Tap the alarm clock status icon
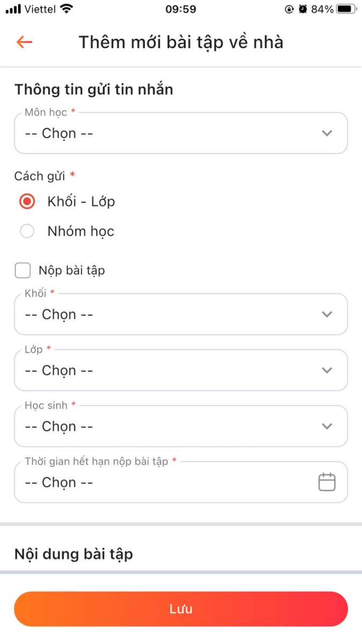362x644 pixels. (x=302, y=9)
